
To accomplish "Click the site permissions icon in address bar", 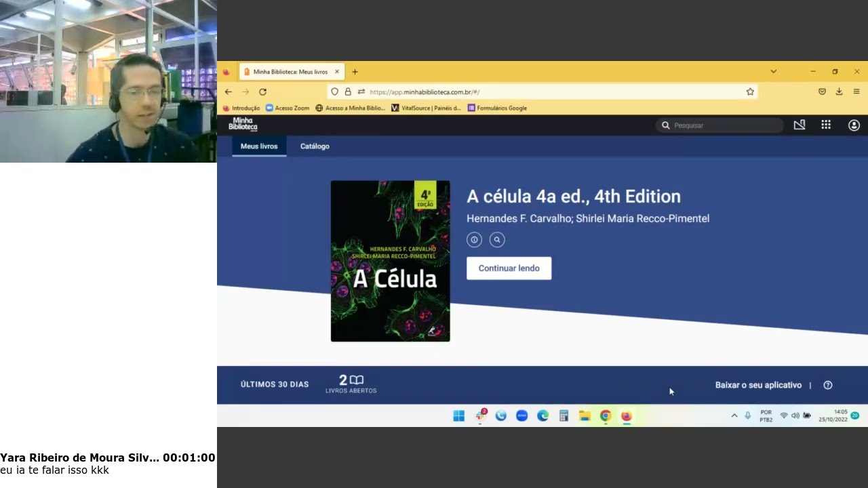I will 361,91.
